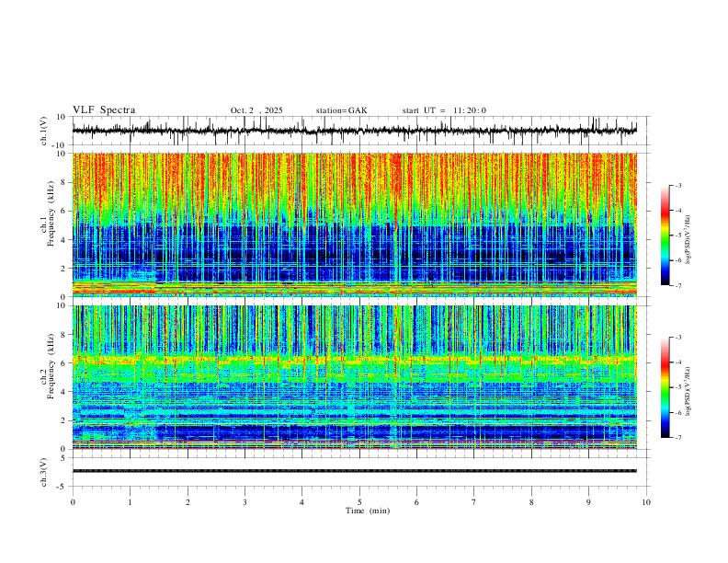
Task: Click the 'station=GAK' label
Action: 341,110
